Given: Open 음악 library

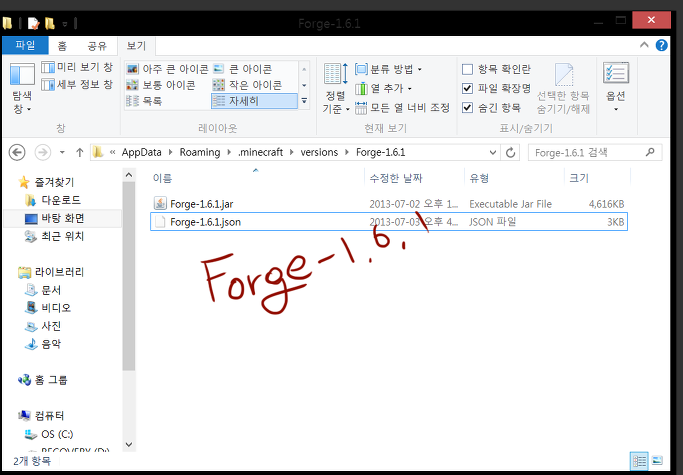Looking at the screenshot, I should (43, 344).
